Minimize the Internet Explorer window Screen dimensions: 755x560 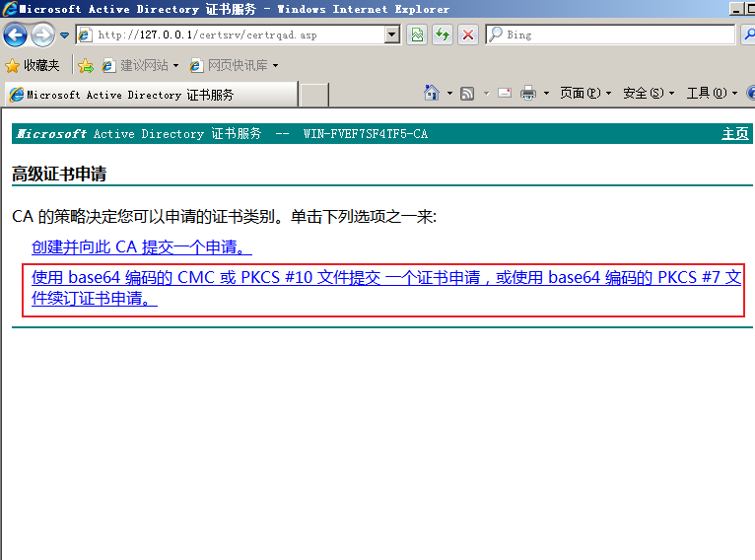click(x=736, y=8)
